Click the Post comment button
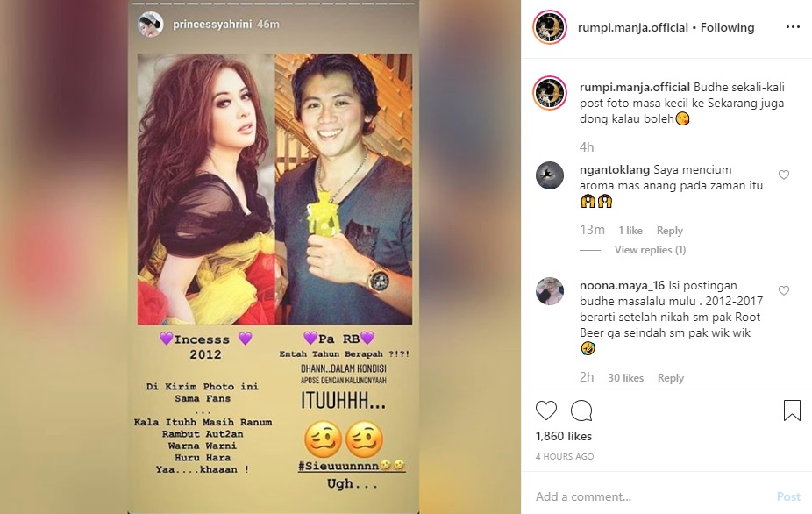This screenshot has height=514, width=812. tap(788, 496)
